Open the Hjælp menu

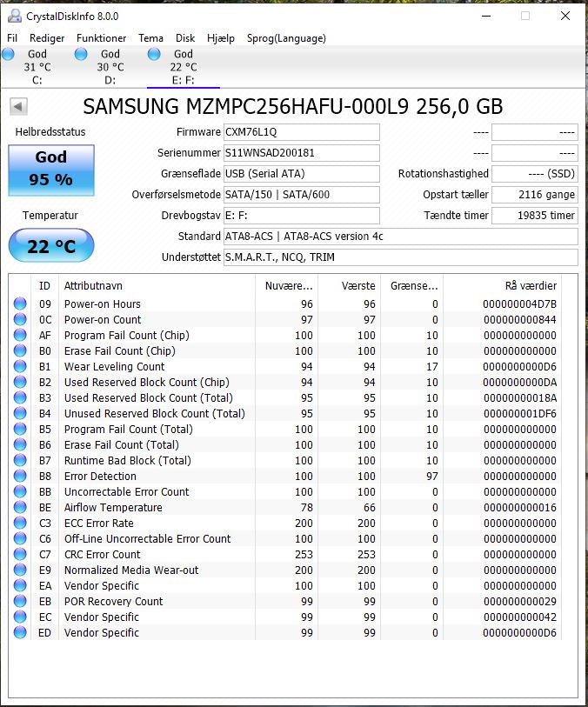[221, 38]
